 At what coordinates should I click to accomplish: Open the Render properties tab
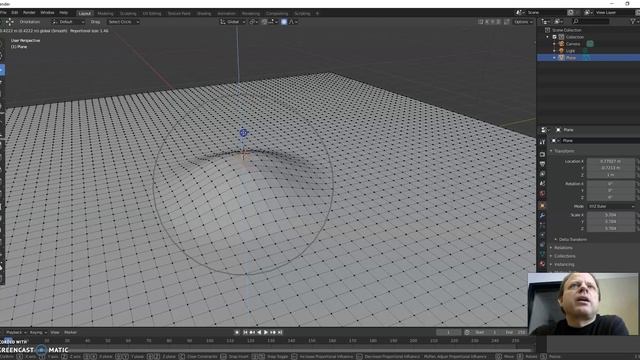coord(542,154)
